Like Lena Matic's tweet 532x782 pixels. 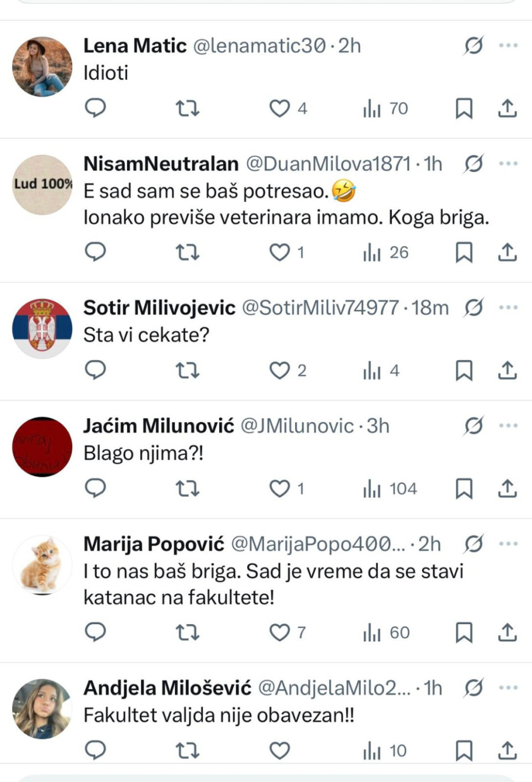coord(280,108)
